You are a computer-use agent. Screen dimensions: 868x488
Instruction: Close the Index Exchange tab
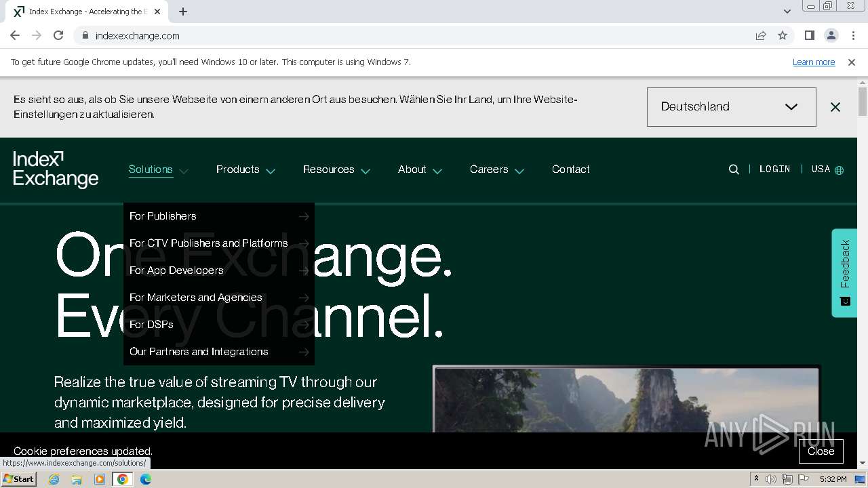pyautogui.click(x=158, y=12)
